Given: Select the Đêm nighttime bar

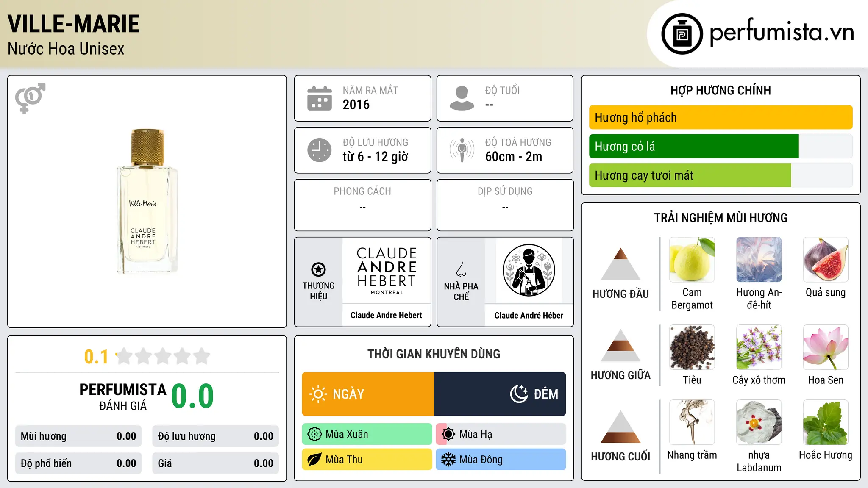Looking at the screenshot, I should (x=500, y=394).
